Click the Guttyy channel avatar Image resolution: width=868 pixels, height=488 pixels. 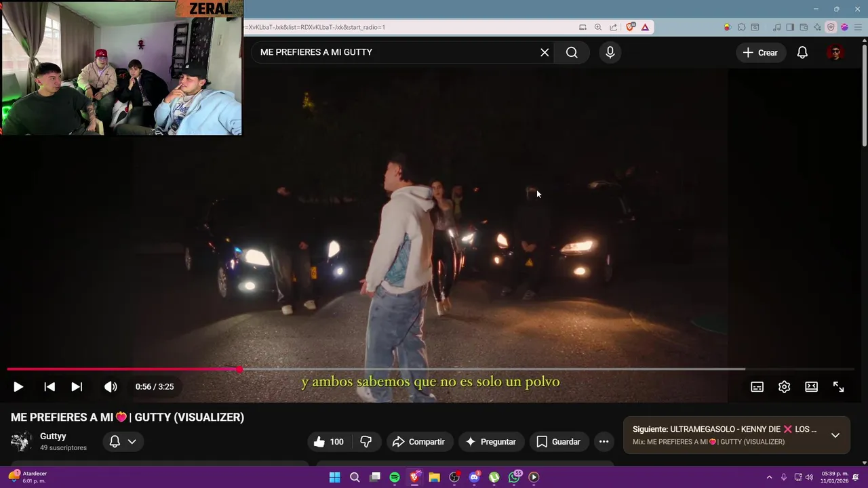pos(21,441)
